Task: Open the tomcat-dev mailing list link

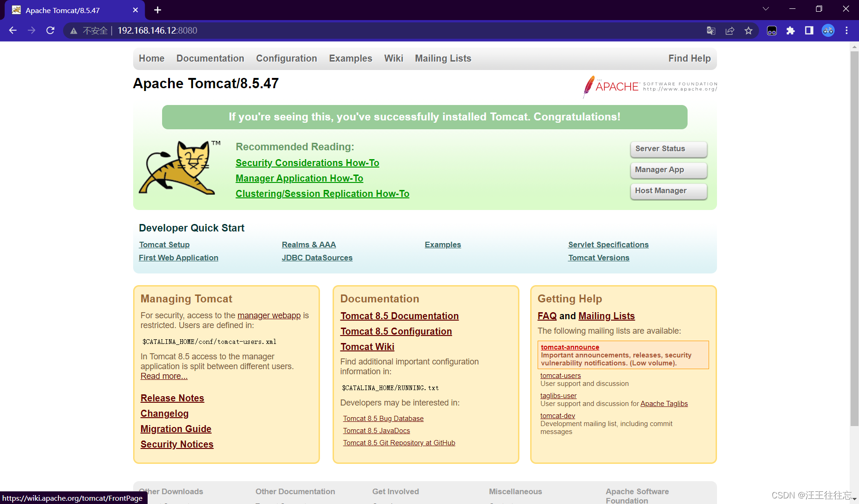Action: [x=557, y=416]
